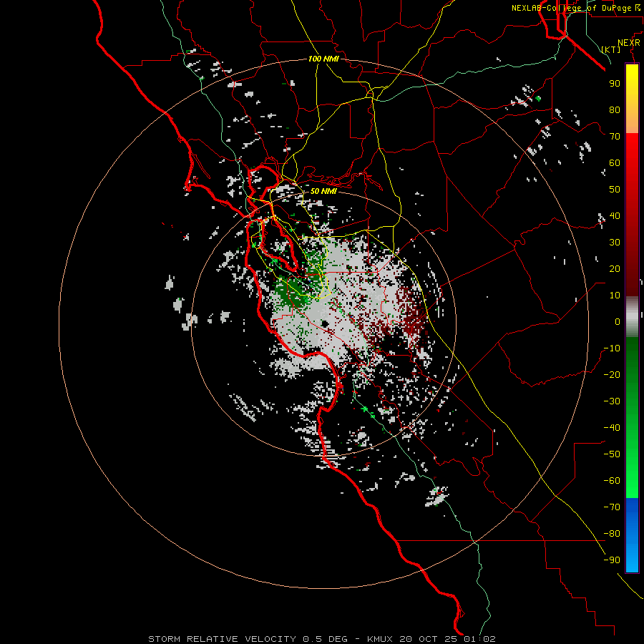Click the positive 30 scale value
This screenshot has height=644, width=644.
615,243
